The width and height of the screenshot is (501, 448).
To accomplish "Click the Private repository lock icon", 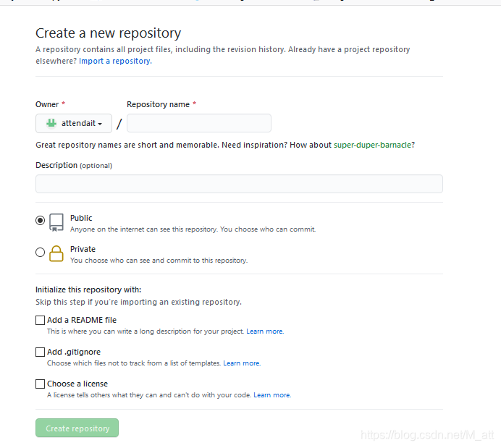I will point(56,253).
